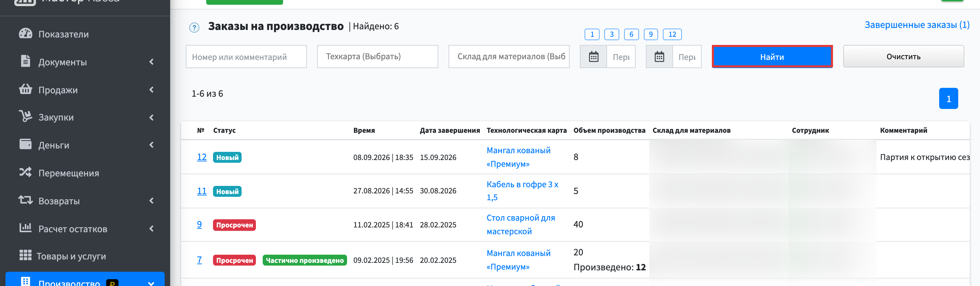Select the 6 month period button

click(631, 34)
